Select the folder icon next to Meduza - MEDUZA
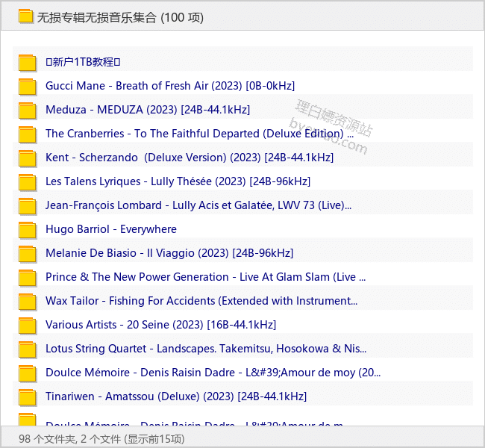Viewport: 485px width, 448px height. point(28,111)
